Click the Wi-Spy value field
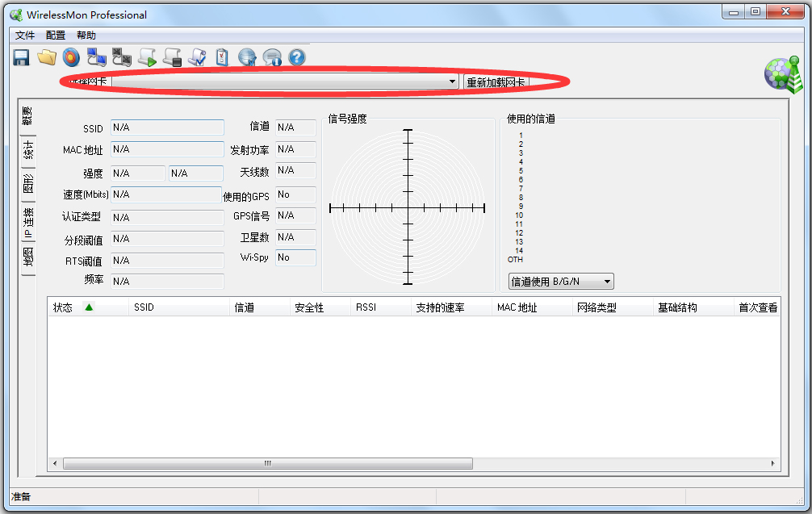 point(295,257)
